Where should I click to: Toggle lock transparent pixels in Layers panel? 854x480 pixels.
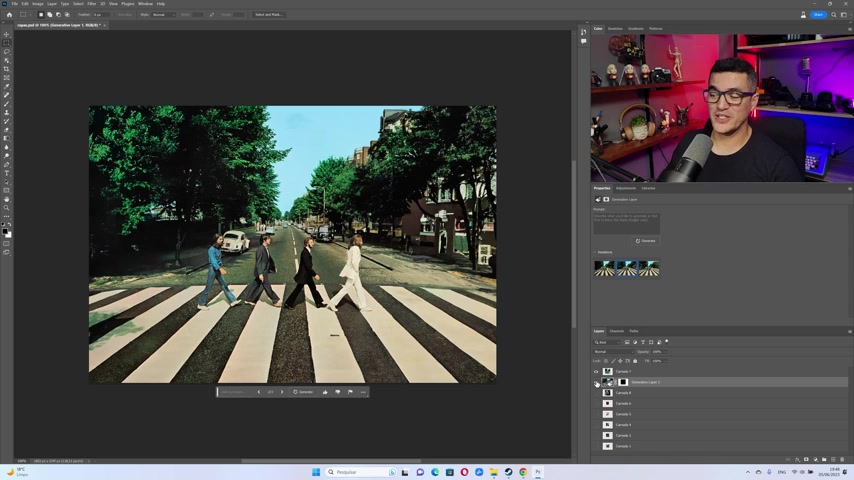pyautogui.click(x=606, y=361)
